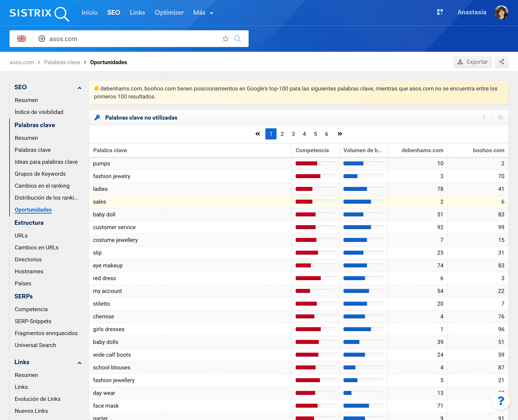The width and height of the screenshot is (518, 420).
Task: Click the magnifier search icon
Action: (x=237, y=39)
